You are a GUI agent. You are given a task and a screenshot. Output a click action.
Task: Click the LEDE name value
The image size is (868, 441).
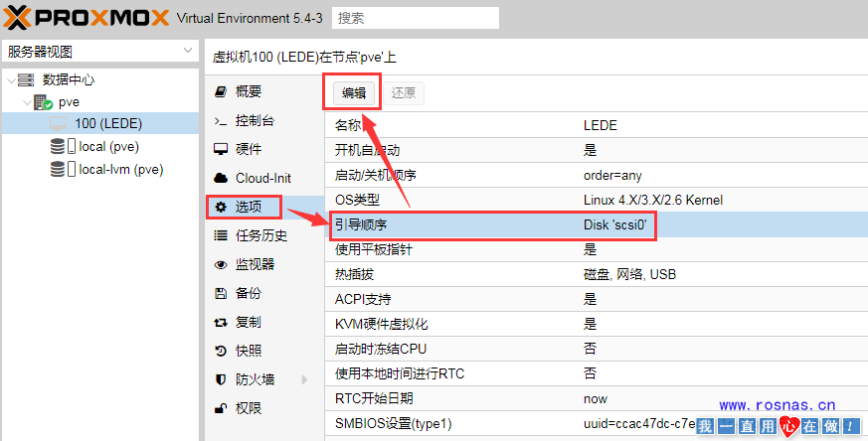[601, 125]
